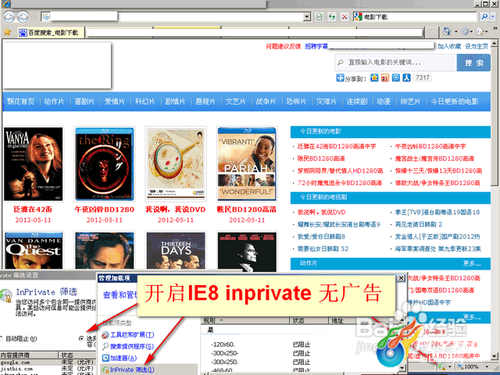500x375 pixels.
Task: Select the 选择要阻止的内容 radio option
Action: click(81, 338)
